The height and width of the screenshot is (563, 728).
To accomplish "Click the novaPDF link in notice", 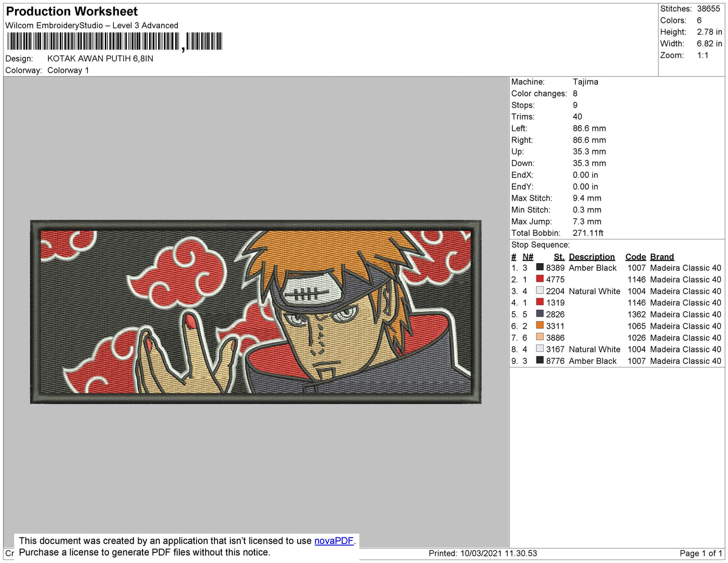I will pyautogui.click(x=334, y=541).
